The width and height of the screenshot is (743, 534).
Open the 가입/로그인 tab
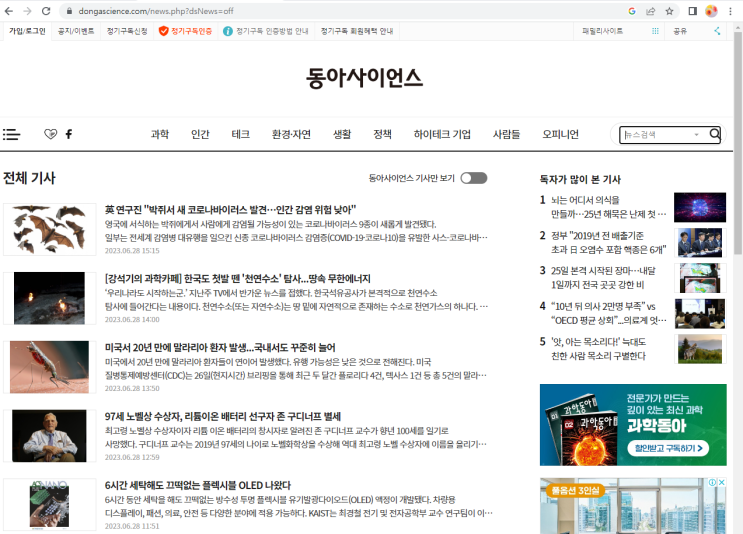click(27, 31)
